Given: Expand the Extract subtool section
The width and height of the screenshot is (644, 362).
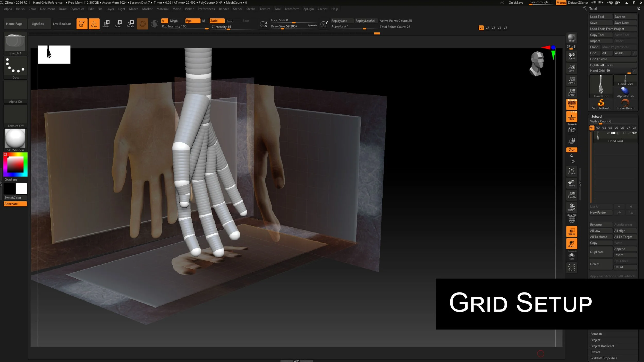Looking at the screenshot, I should point(595,352).
